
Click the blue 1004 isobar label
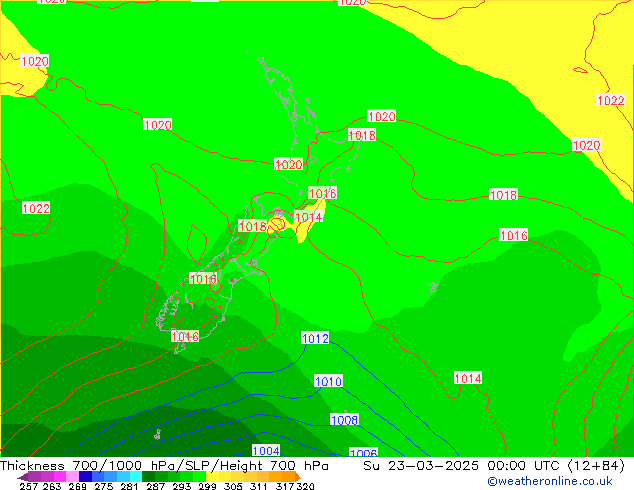(266, 450)
